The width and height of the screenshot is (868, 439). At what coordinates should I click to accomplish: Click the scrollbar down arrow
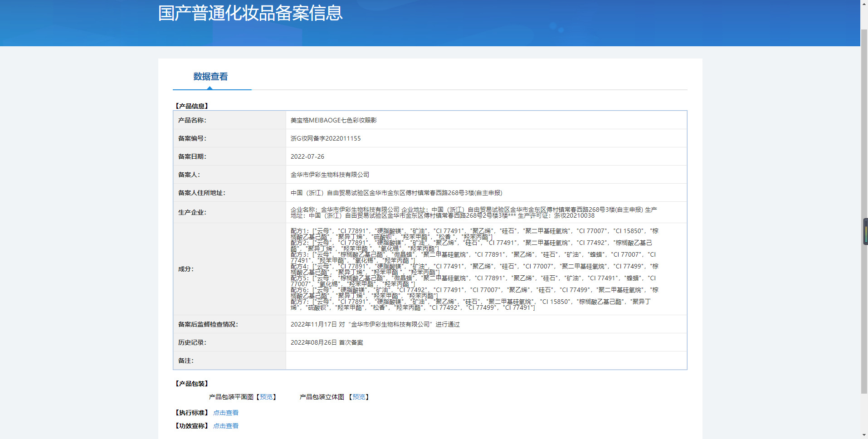click(864, 435)
